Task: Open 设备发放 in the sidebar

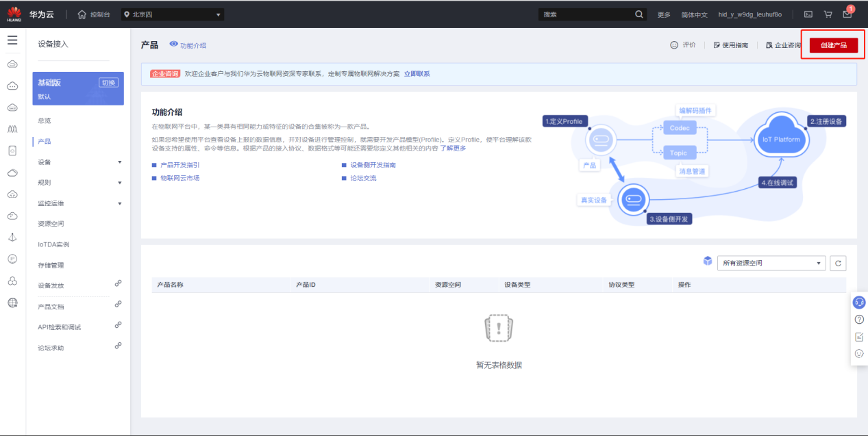Action: [51, 285]
